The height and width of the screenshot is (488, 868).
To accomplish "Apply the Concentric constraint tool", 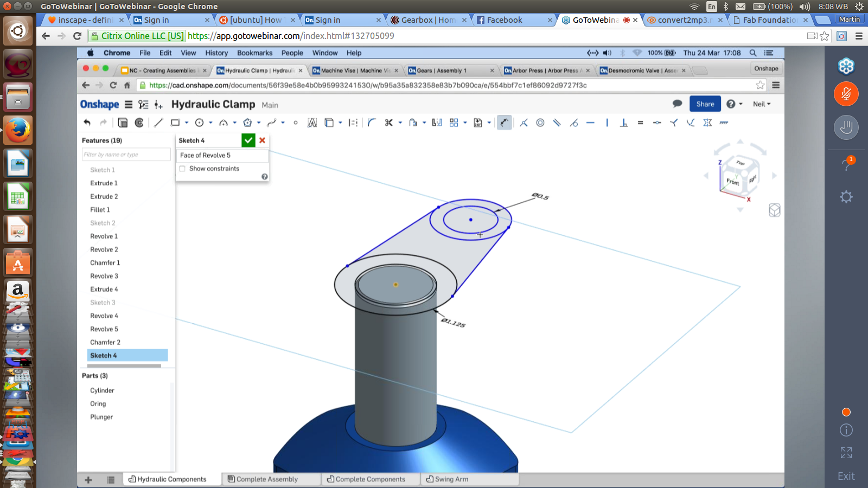I will 540,123.
